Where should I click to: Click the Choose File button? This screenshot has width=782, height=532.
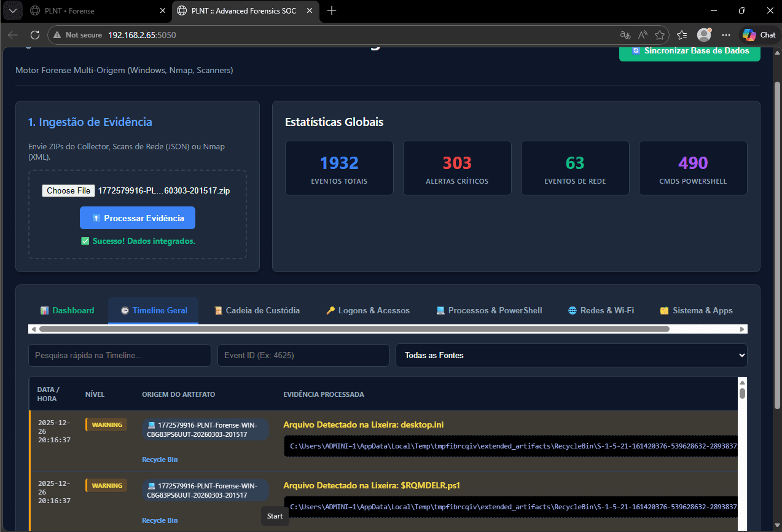click(x=68, y=190)
